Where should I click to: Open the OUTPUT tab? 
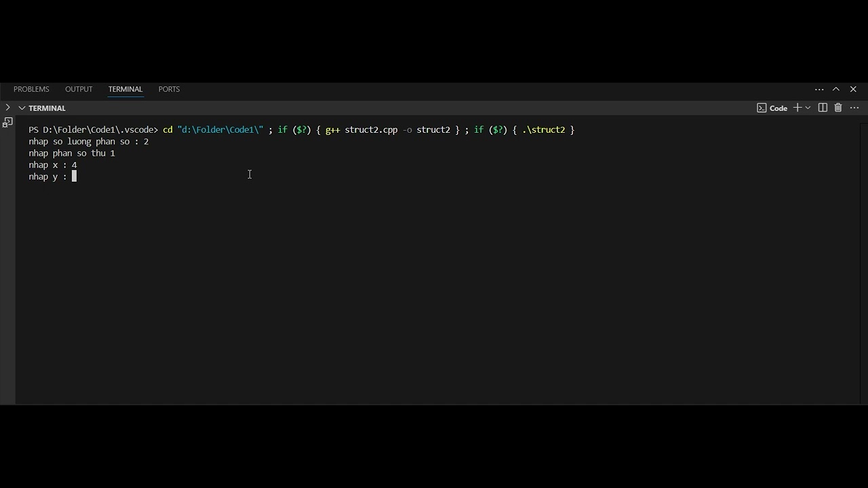coord(79,89)
